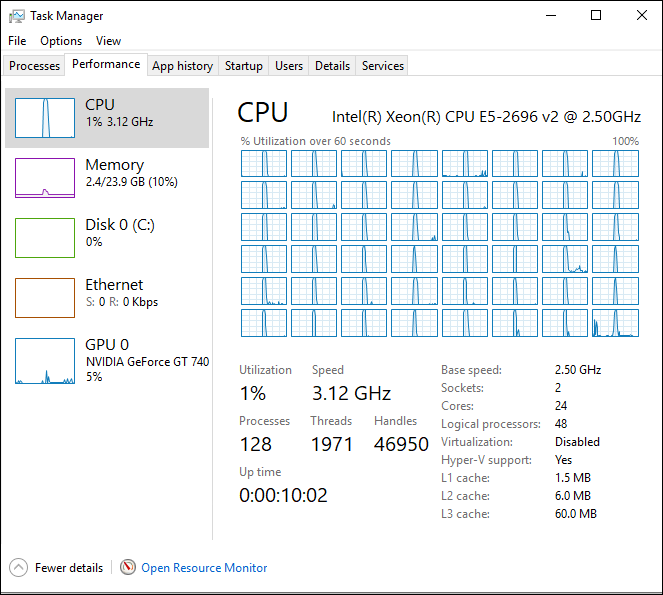Go to the Startup tab
The height and width of the screenshot is (595, 663).
coord(244,66)
